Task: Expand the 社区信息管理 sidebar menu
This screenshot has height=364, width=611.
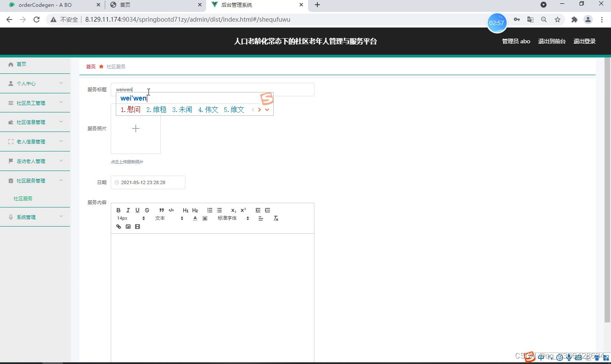Action: [35, 122]
